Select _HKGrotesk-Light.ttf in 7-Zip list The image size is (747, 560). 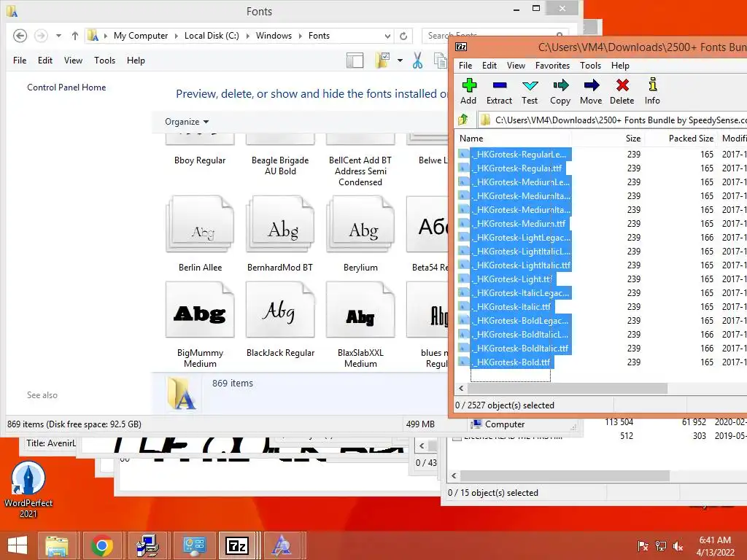(x=513, y=279)
